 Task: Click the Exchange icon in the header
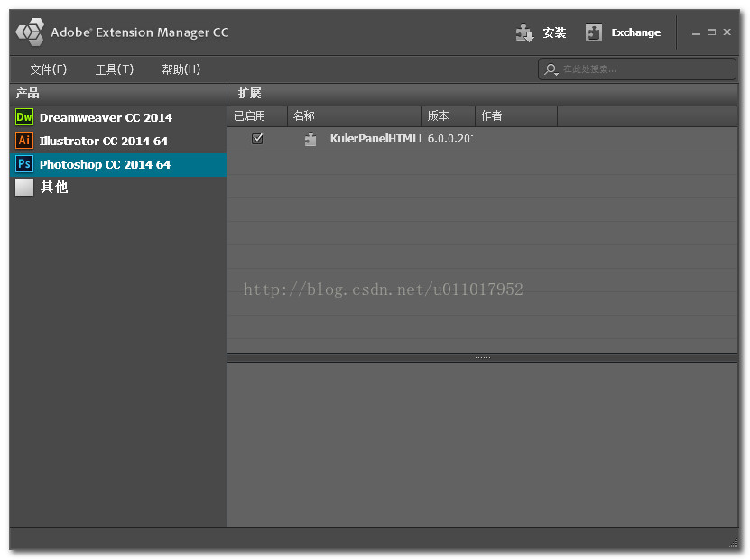[x=594, y=33]
